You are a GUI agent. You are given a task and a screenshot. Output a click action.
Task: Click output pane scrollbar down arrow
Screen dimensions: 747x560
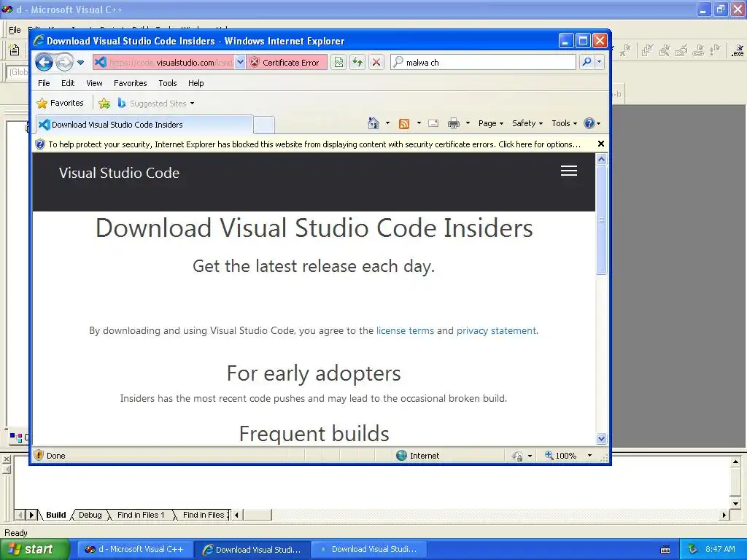[x=735, y=503]
